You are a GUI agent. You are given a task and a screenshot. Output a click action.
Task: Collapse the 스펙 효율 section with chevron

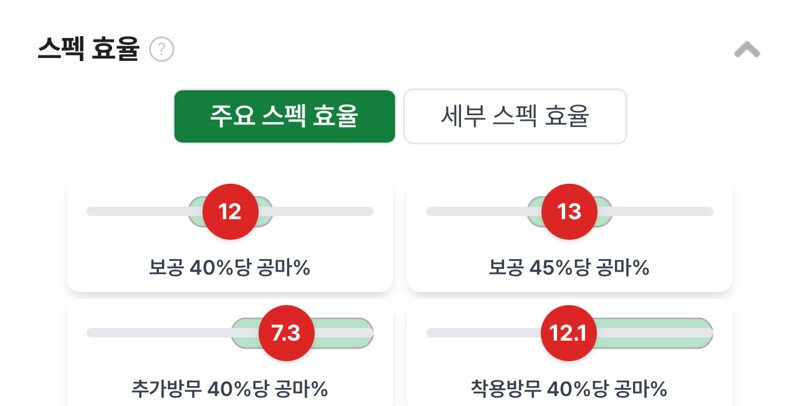[x=747, y=50]
